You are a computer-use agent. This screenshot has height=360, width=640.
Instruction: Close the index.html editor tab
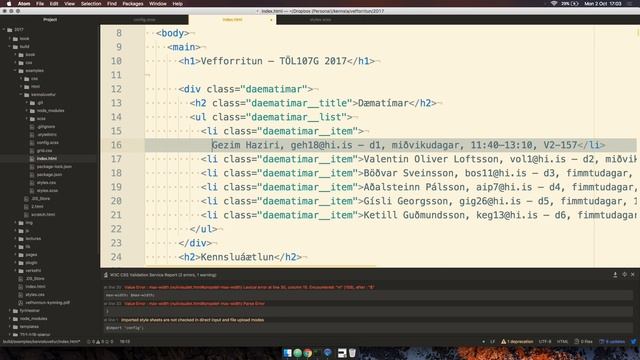(x=271, y=20)
